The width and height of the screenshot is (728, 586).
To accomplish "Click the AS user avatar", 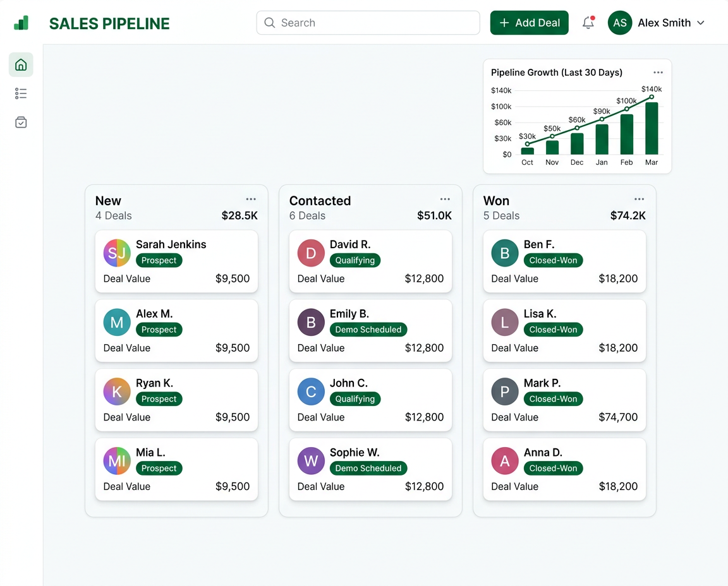I will [x=620, y=23].
